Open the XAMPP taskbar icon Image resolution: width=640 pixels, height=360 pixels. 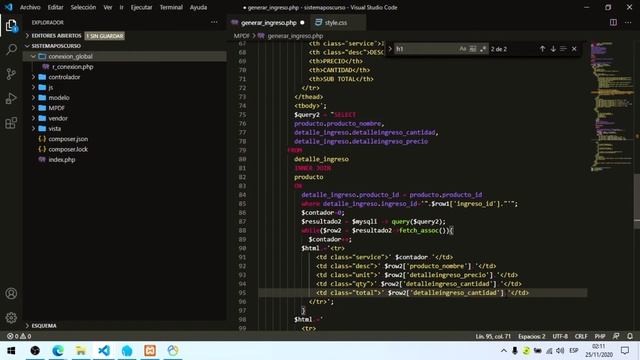point(150,350)
